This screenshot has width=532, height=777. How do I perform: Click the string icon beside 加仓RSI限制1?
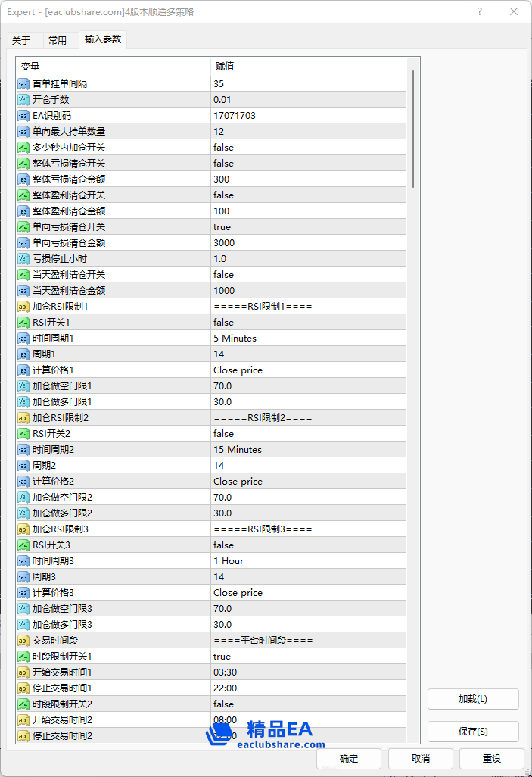coord(23,306)
